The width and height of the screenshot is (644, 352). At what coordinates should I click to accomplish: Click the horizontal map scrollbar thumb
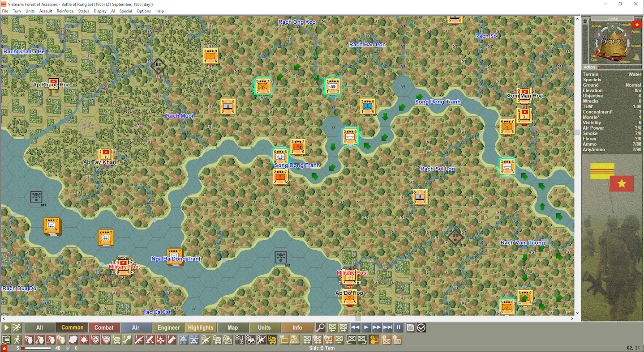(358, 318)
